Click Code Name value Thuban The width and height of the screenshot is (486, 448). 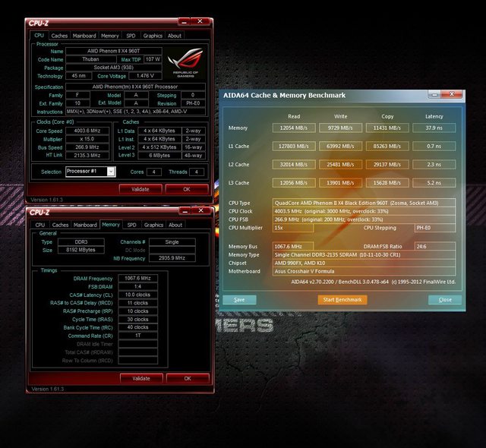click(91, 59)
